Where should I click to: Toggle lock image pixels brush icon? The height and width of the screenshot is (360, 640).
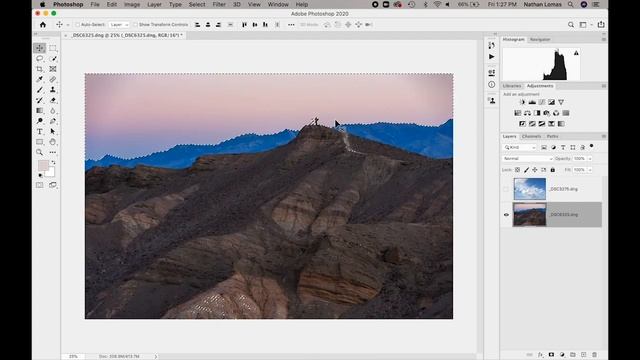[x=526, y=170]
